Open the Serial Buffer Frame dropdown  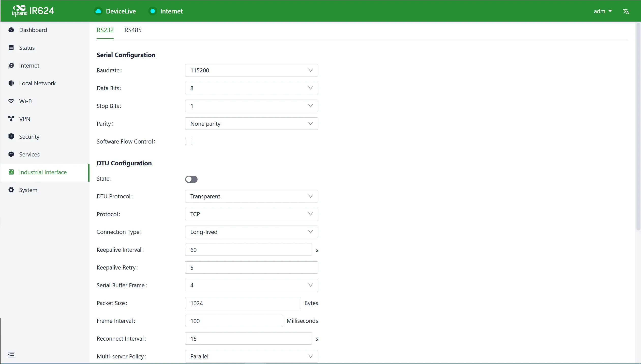(x=251, y=285)
